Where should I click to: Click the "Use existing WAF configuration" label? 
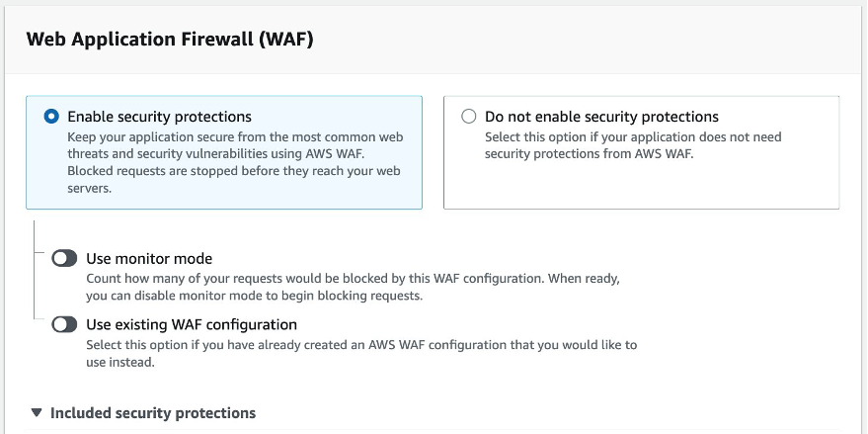tap(192, 324)
